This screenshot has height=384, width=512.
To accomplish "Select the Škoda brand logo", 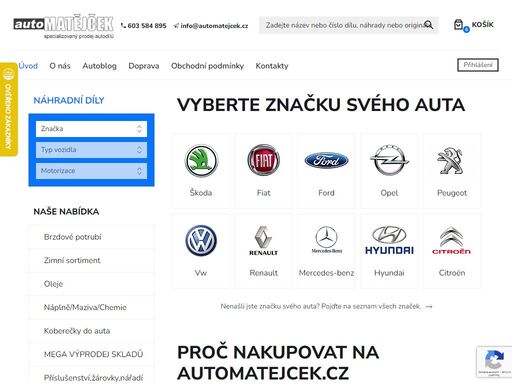I will click(x=201, y=161).
